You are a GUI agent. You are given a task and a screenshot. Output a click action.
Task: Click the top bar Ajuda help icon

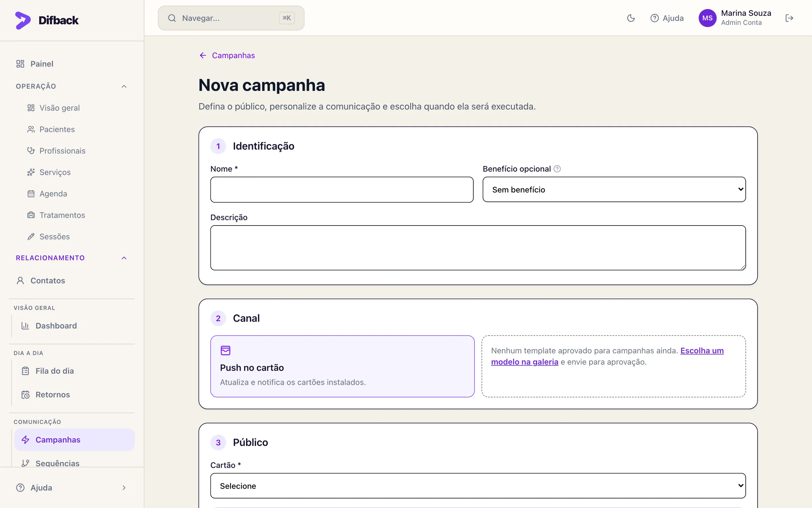pos(654,18)
